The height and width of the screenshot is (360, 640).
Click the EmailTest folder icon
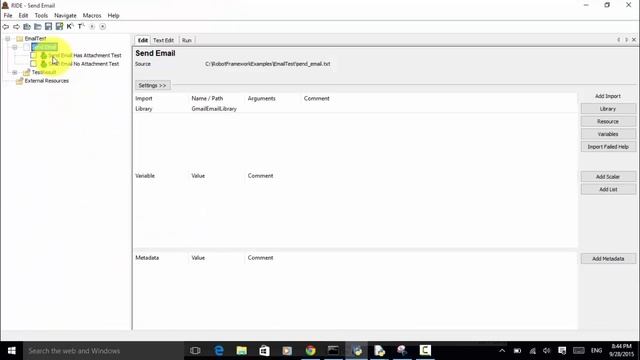coord(19,38)
